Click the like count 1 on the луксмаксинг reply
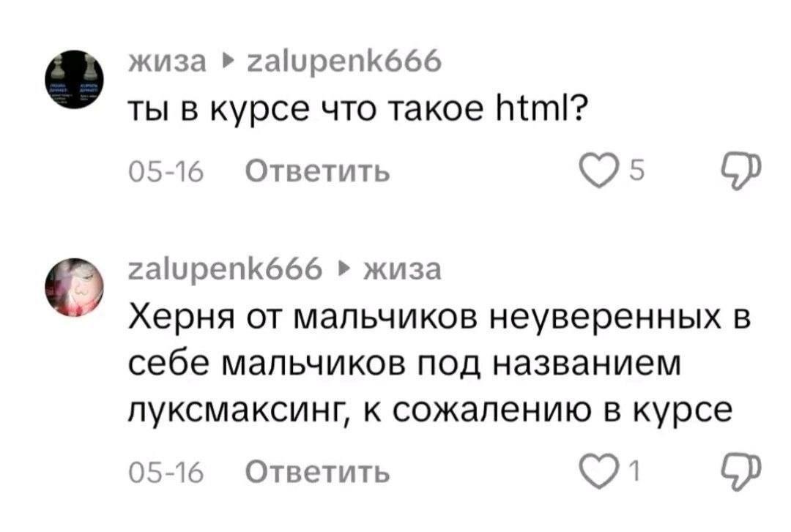 635,471
